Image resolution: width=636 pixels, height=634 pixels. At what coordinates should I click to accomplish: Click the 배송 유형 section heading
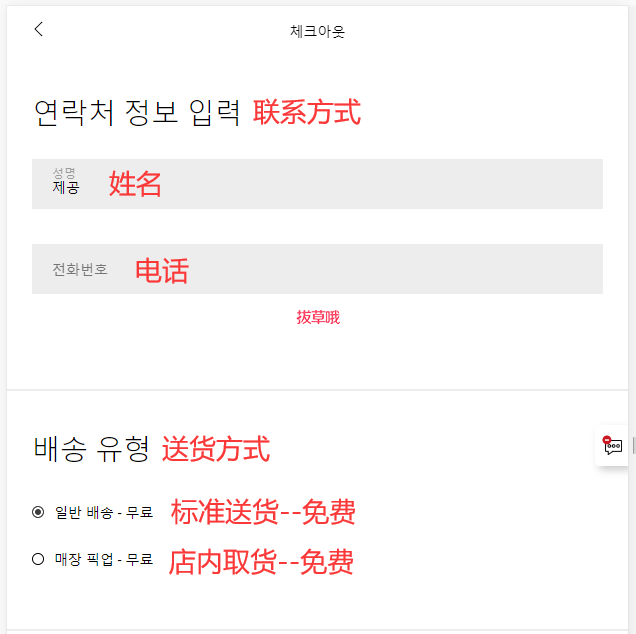point(91,449)
